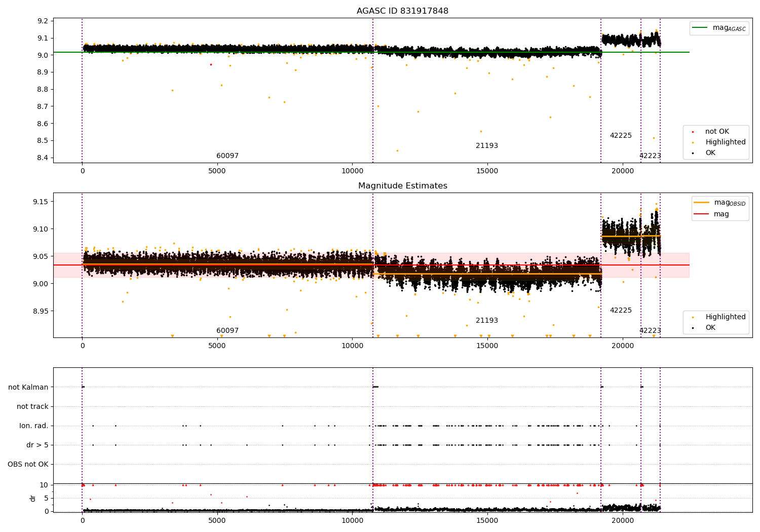Click the 'Magnitude Estimates' plot title

click(x=402, y=186)
